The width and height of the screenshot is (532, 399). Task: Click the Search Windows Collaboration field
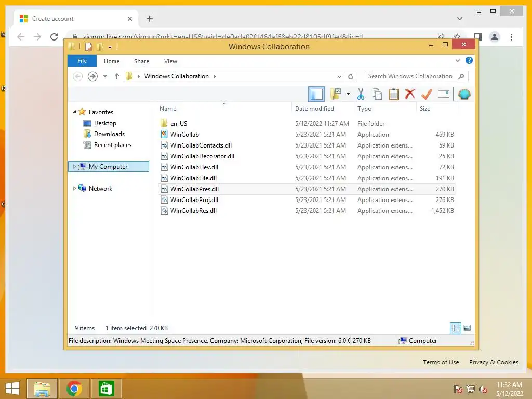coord(416,76)
